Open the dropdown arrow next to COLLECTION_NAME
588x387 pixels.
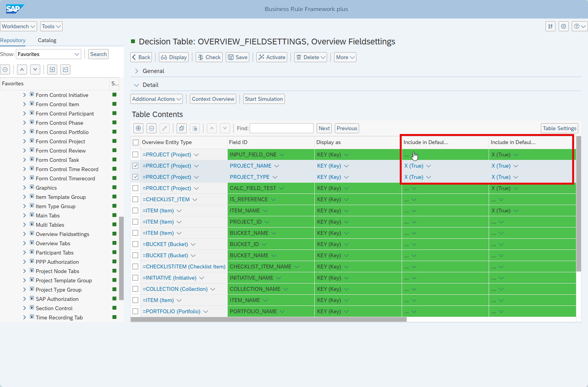[x=286, y=289]
